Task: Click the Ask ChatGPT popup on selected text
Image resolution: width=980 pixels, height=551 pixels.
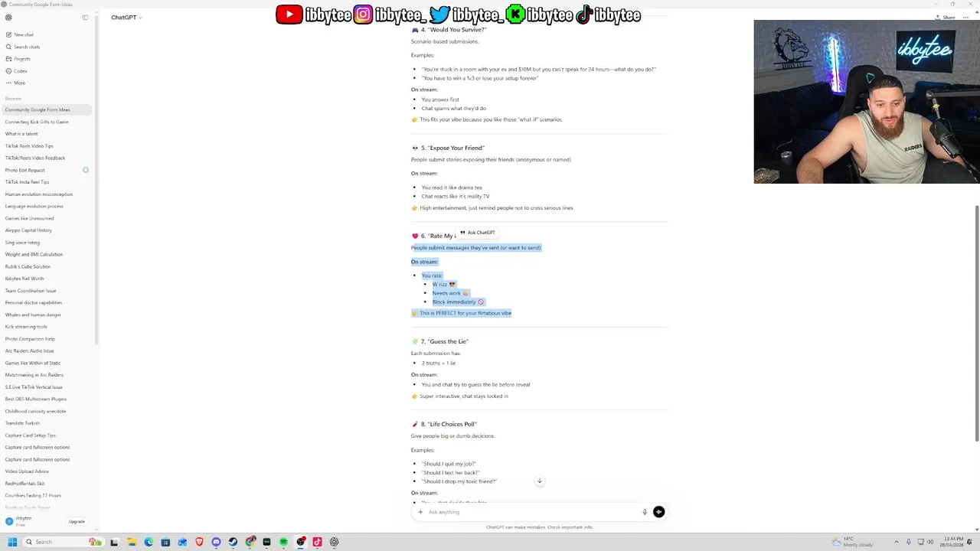Action: (478, 233)
